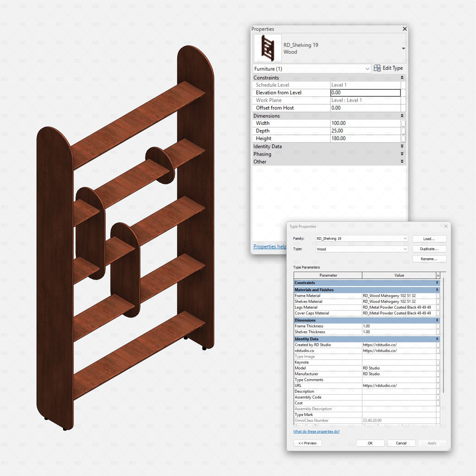Click the Offset from Host value field
This screenshot has height=476, width=476.
tap(365, 108)
